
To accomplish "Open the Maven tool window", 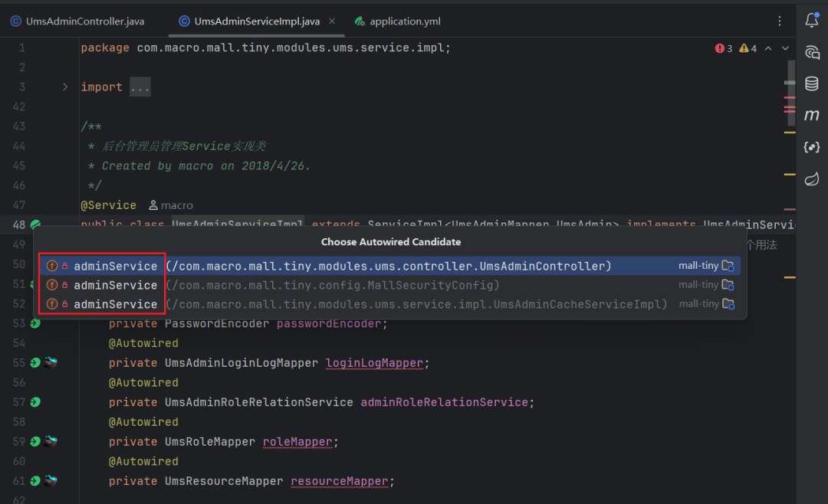I will point(812,116).
